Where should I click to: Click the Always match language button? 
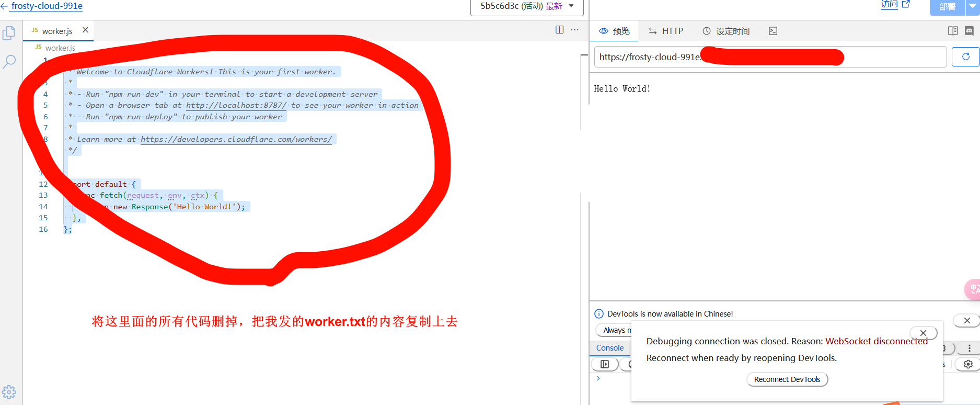click(x=615, y=330)
